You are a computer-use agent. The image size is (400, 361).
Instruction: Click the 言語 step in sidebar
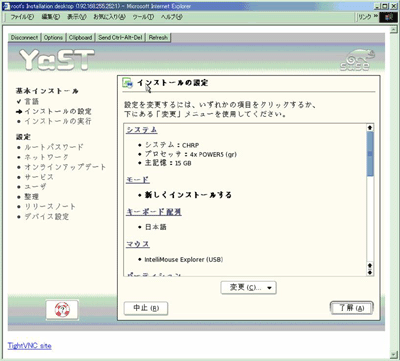coord(32,101)
